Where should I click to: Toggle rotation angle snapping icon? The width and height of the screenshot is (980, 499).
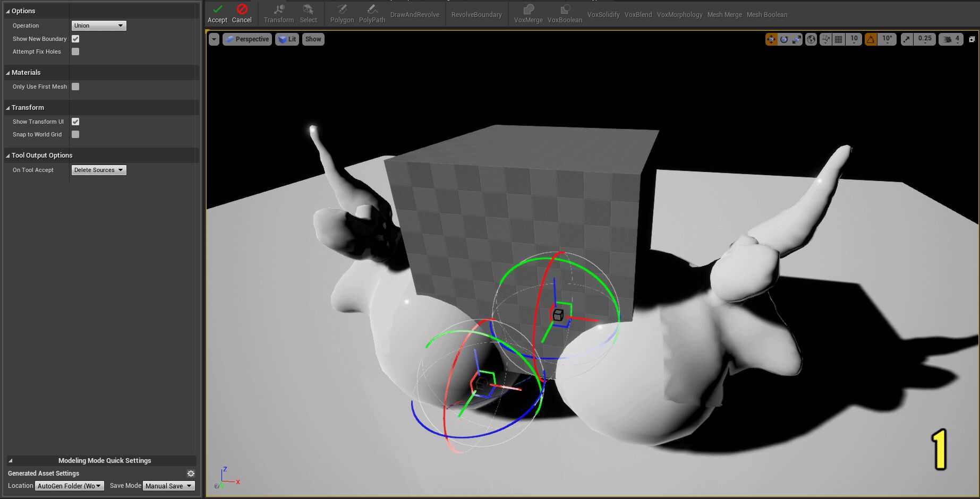click(871, 39)
